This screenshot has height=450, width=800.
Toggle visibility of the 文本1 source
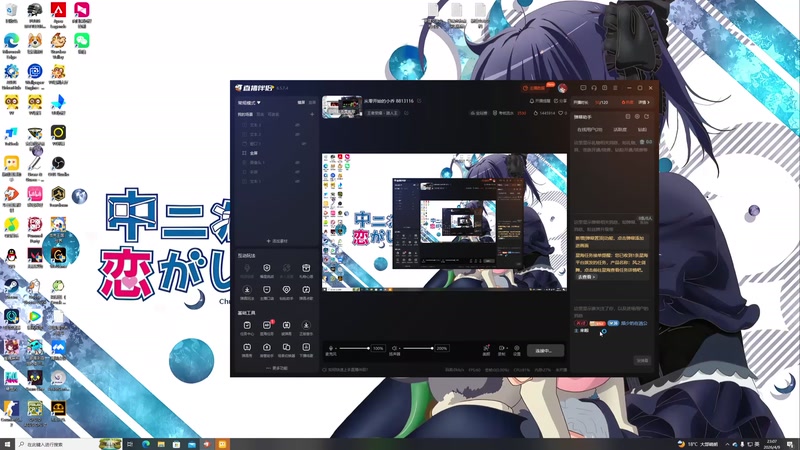pos(297,181)
